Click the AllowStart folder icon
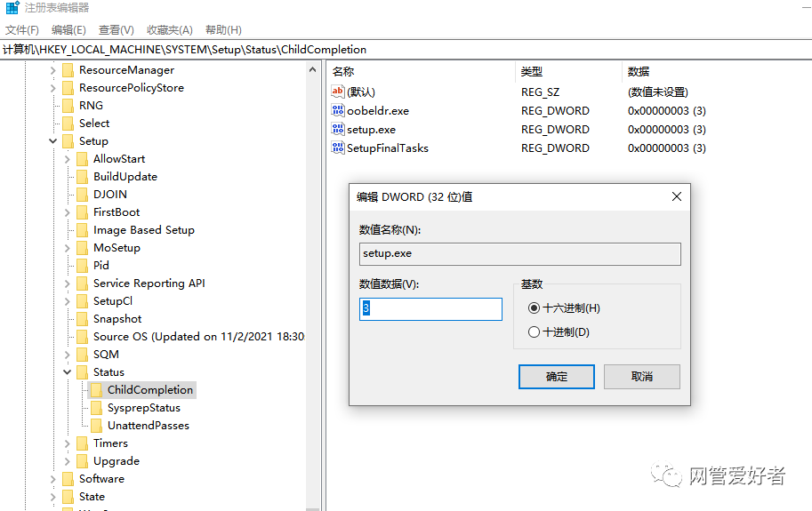This screenshot has width=812, height=511. tap(82, 159)
